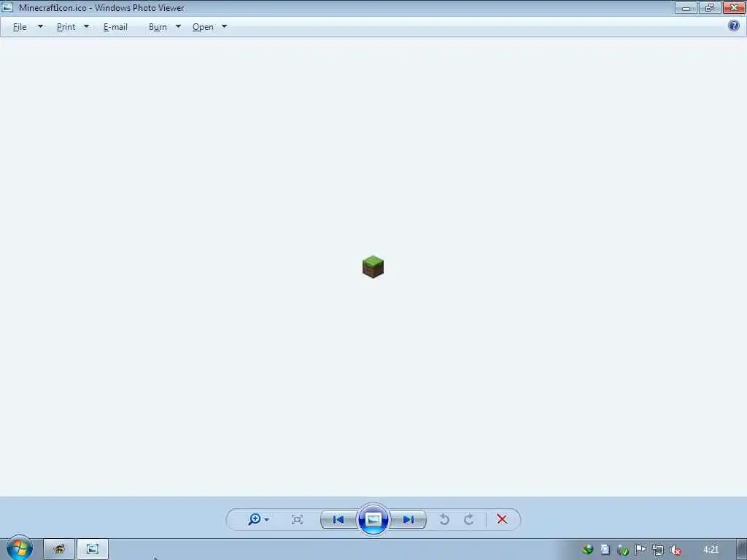The image size is (747, 560).
Task: Open Photo Viewer help icon
Action: tap(734, 26)
